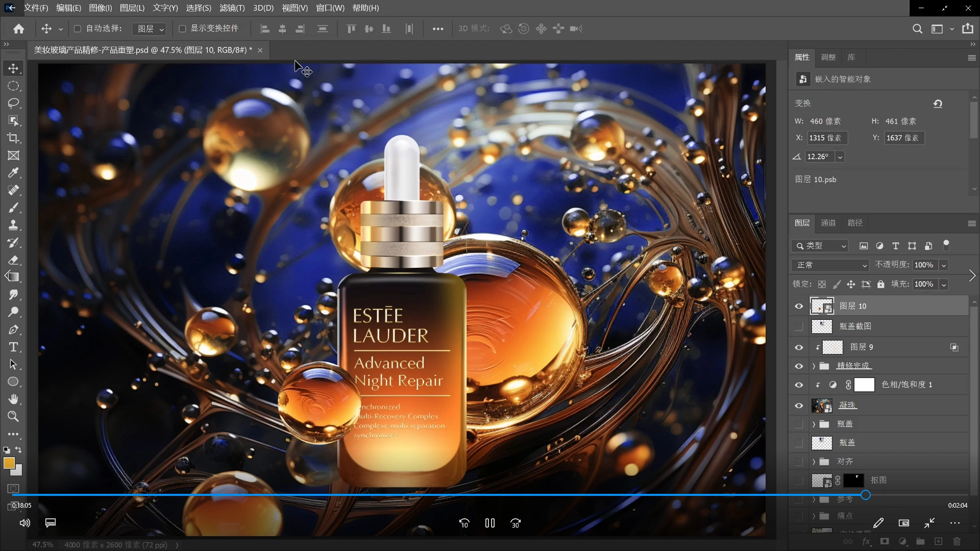Expand the 精修完成 layer group

[814, 366]
